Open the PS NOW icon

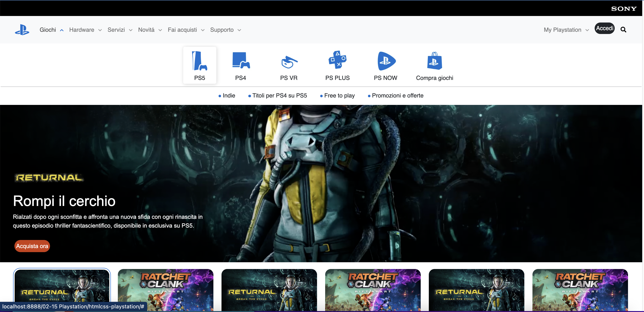tap(386, 61)
